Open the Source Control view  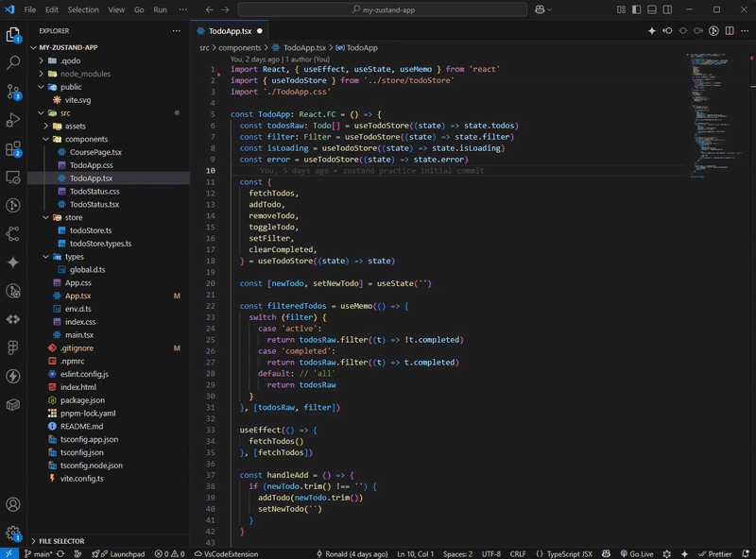point(13,92)
